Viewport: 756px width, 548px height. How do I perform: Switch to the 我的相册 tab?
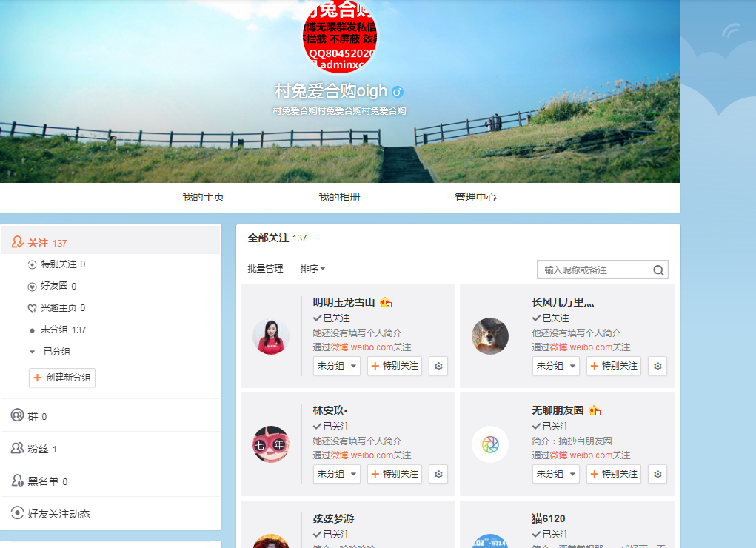tap(337, 196)
